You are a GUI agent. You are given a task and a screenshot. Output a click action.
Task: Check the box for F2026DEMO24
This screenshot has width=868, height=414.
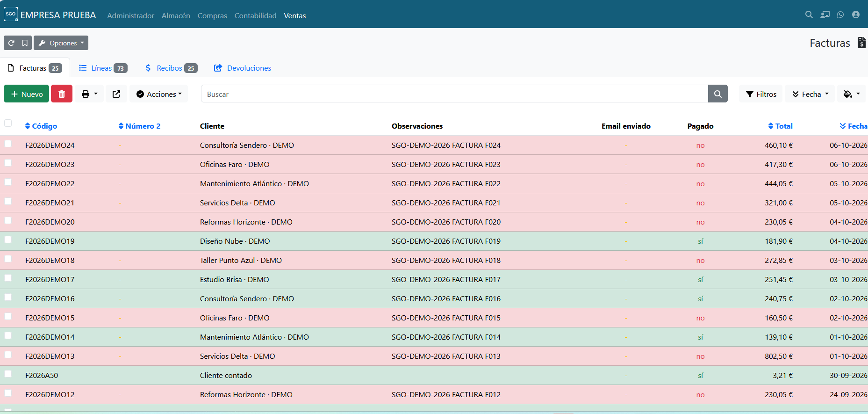click(8, 144)
